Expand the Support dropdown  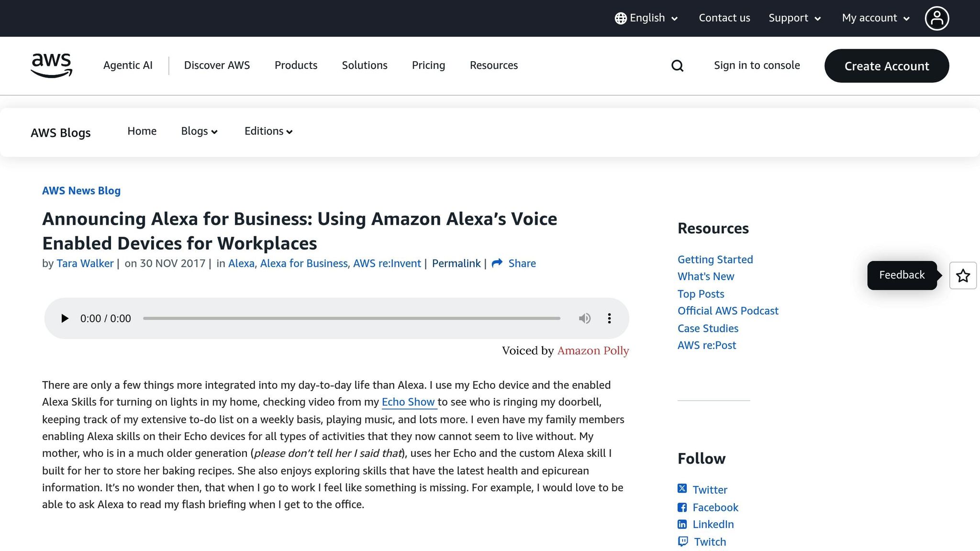point(795,18)
